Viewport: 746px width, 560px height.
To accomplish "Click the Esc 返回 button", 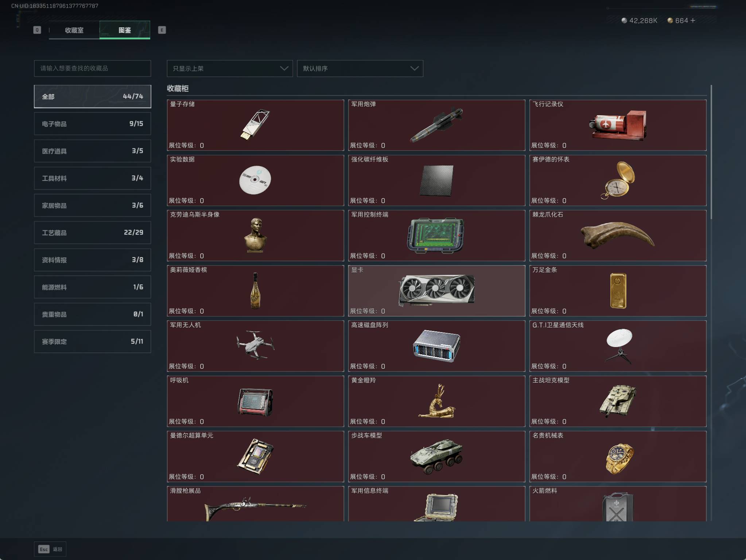I will pyautogui.click(x=50, y=549).
